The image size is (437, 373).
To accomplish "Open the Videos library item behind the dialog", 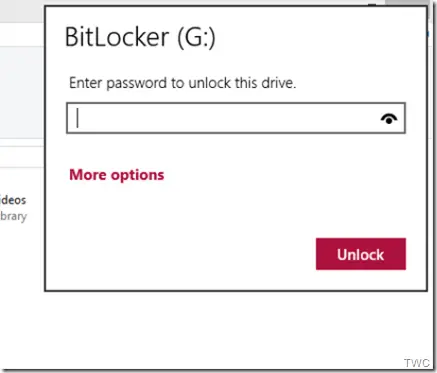I will pos(13,200).
